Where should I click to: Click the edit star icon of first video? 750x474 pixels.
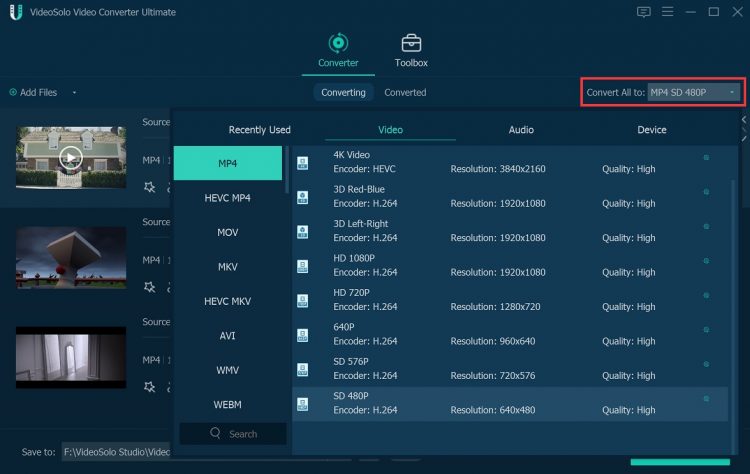(x=150, y=187)
